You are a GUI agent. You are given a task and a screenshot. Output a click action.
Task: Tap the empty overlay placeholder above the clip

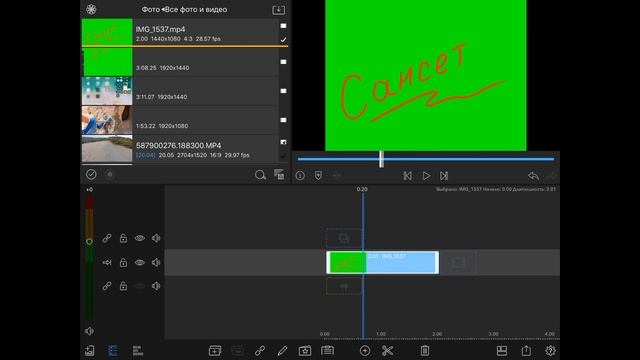coord(344,238)
